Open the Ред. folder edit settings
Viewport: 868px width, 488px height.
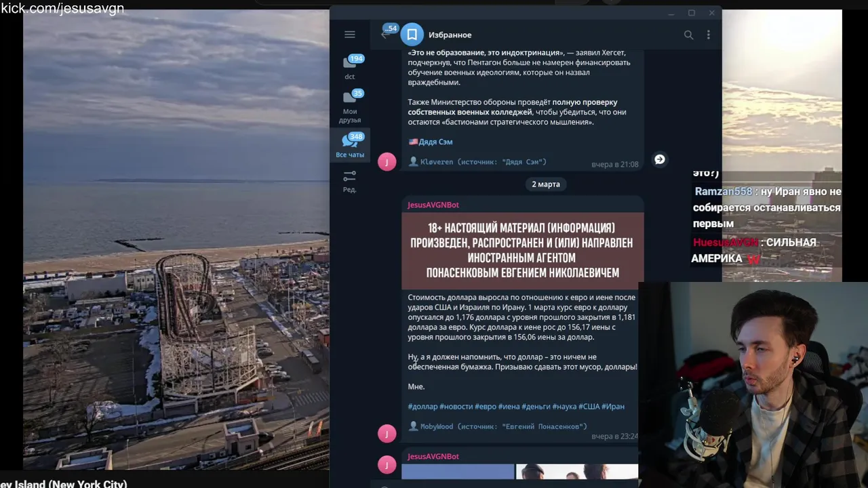[x=350, y=181]
